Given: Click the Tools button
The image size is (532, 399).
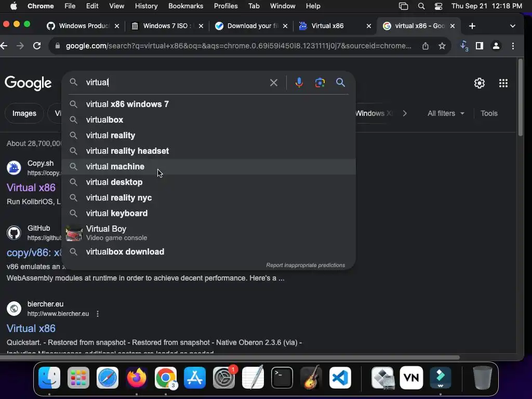Looking at the screenshot, I should coord(488,113).
